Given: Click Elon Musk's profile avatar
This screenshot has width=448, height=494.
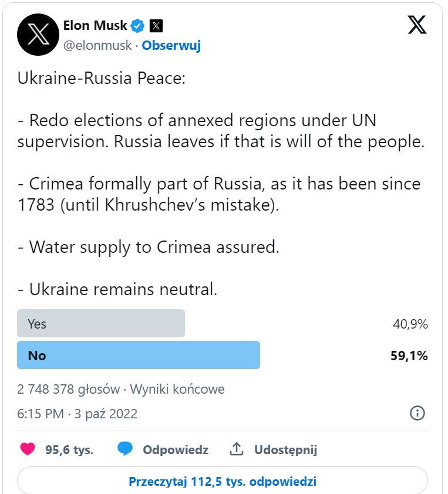Looking at the screenshot, I should (x=38, y=34).
